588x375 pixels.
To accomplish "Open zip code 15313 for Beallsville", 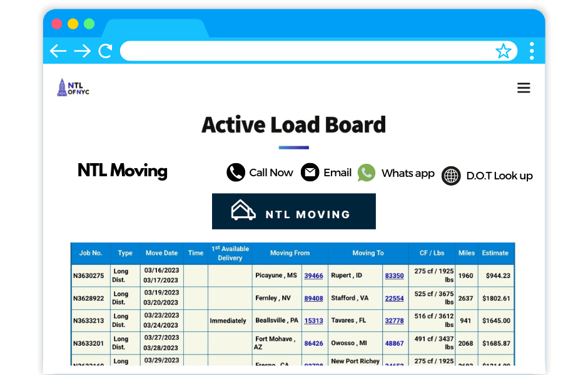I will (x=313, y=321).
